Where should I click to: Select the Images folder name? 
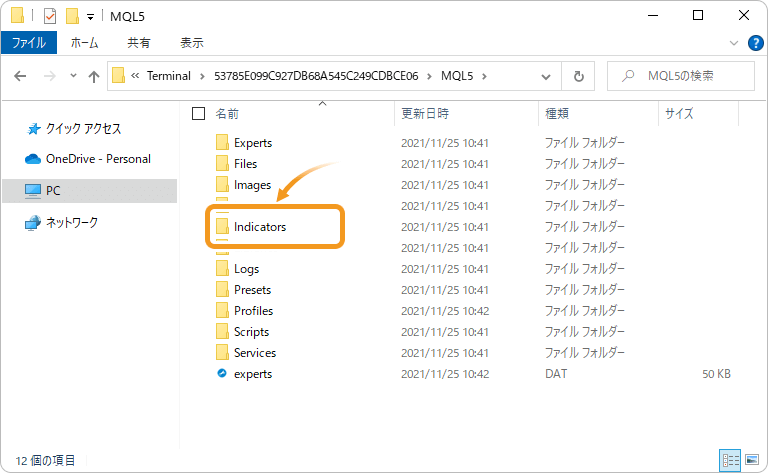252,185
